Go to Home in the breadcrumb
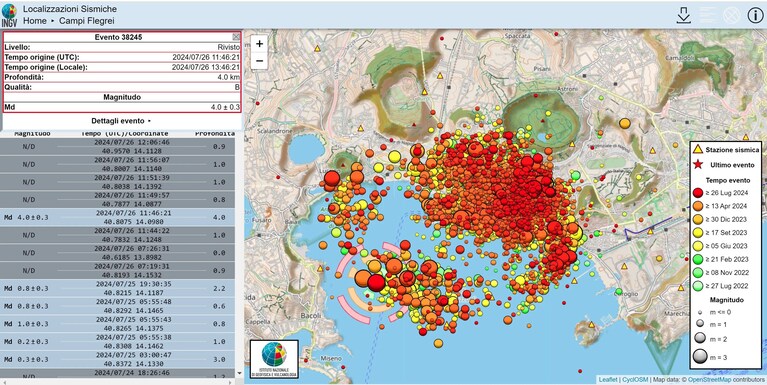 (35, 21)
